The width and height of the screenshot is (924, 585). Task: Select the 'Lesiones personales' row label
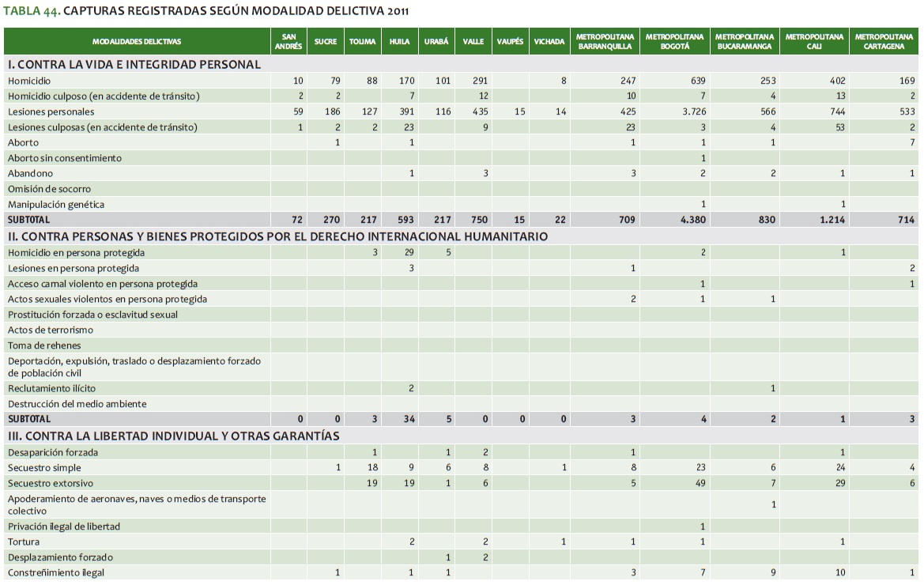(x=51, y=111)
